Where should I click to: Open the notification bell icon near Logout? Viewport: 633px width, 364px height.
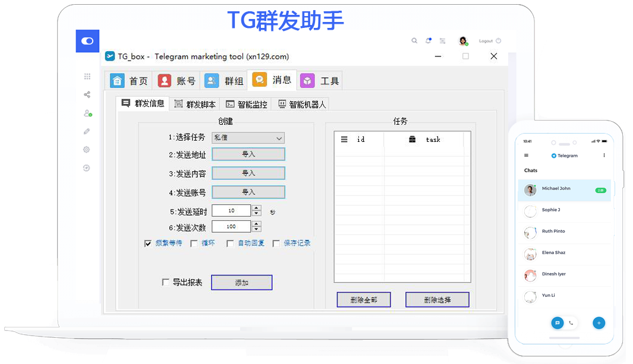[x=428, y=40]
